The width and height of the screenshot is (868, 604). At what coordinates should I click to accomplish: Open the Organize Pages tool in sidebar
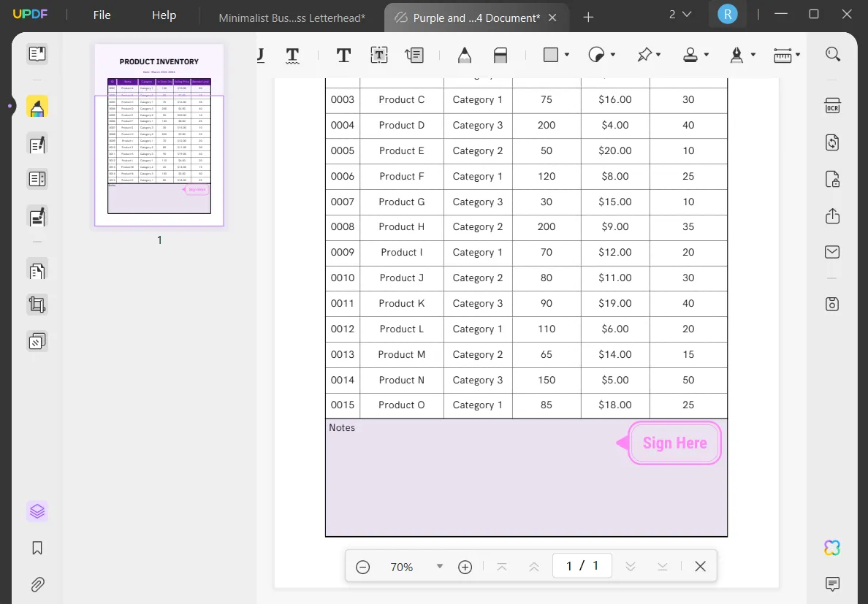(37, 270)
